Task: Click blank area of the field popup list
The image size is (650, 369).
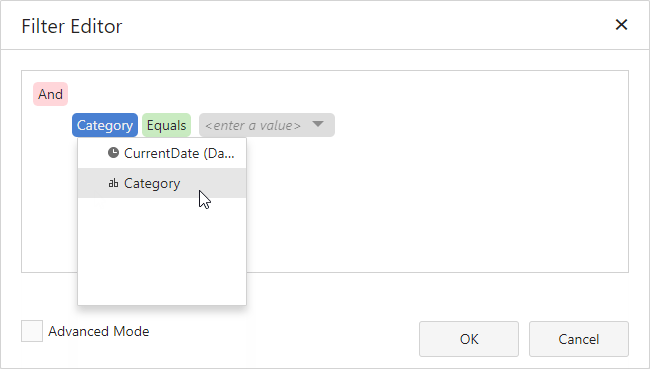Action: point(162,251)
